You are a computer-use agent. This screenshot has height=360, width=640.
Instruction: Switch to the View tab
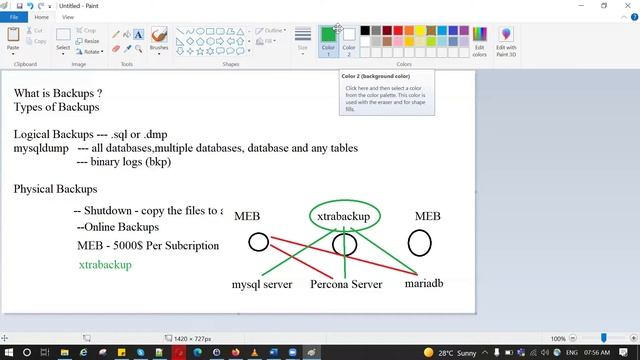(x=68, y=17)
